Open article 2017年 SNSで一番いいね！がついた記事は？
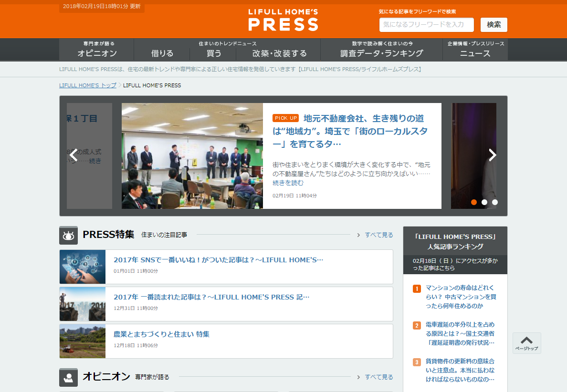 coord(218,260)
